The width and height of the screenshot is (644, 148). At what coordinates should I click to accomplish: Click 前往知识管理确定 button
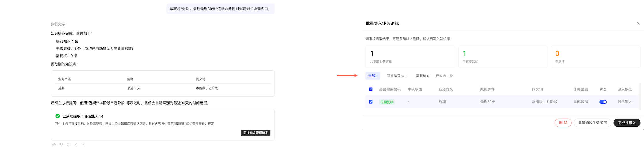255,133
